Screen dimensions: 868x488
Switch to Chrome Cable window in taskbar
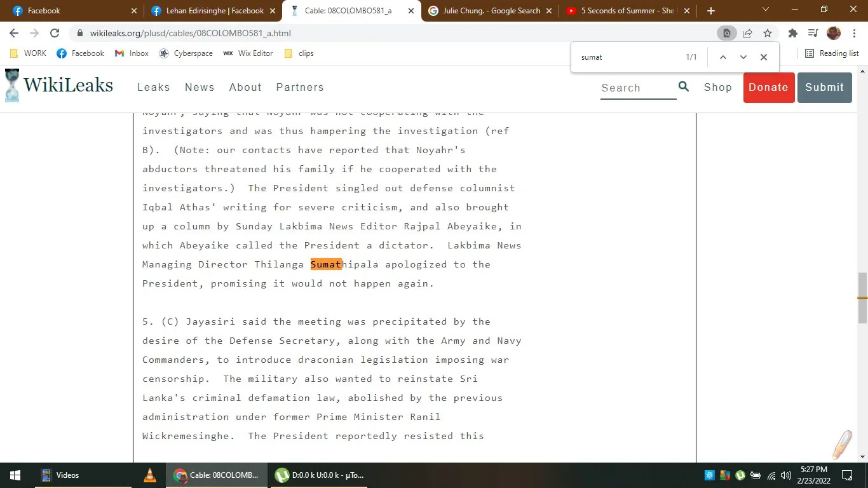217,475
